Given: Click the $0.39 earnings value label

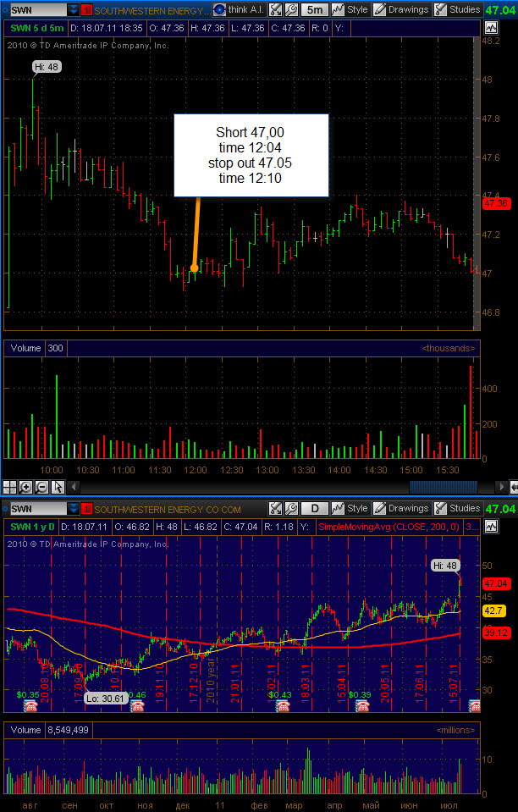Looking at the screenshot, I should tap(360, 694).
